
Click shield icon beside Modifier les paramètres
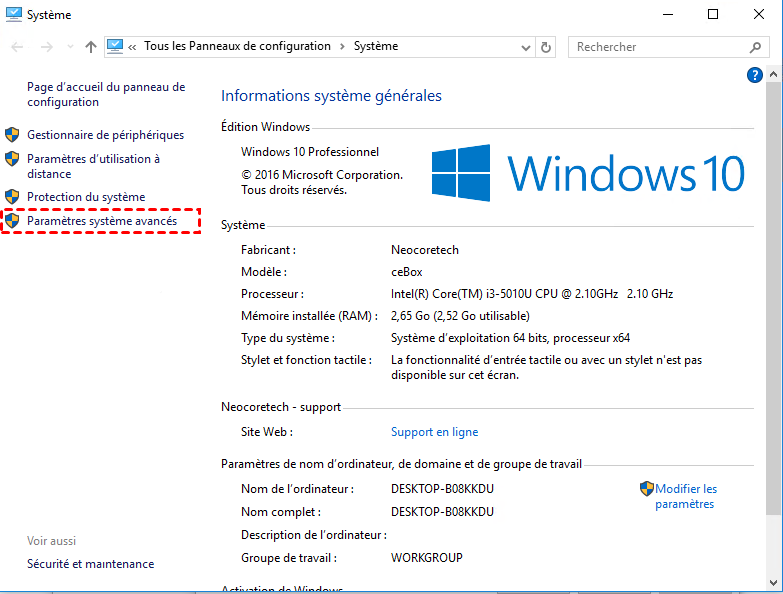pos(647,489)
